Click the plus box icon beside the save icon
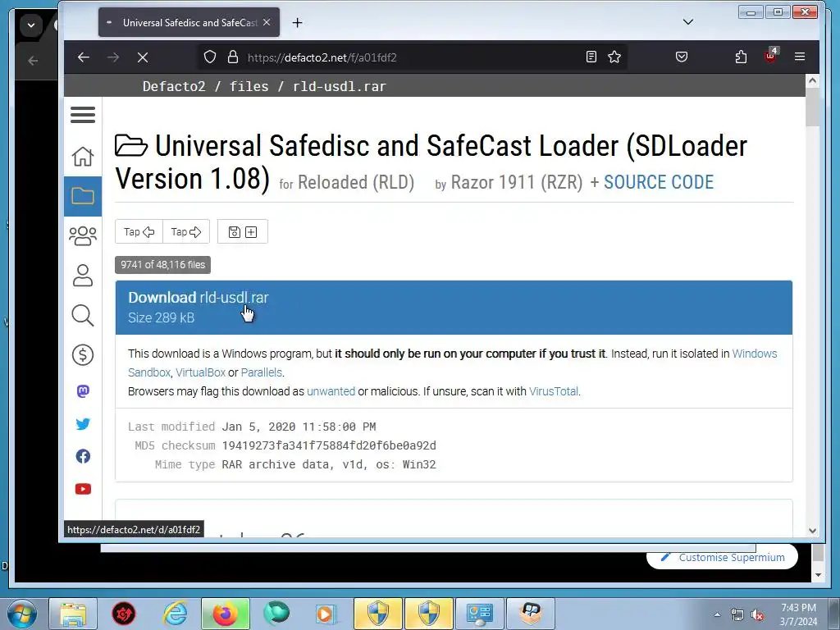The image size is (840, 630). [251, 232]
